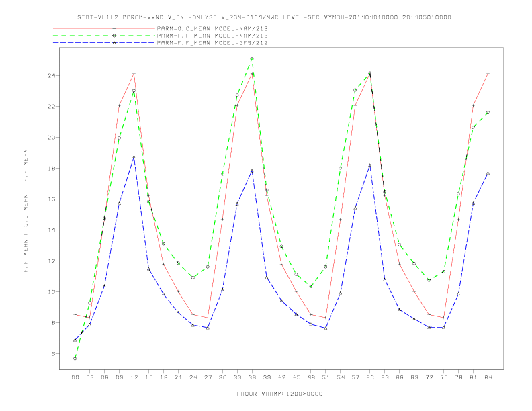This screenshot has width=532, height=411.
Task: Click x-axis tick label 24
Action: 193,377
